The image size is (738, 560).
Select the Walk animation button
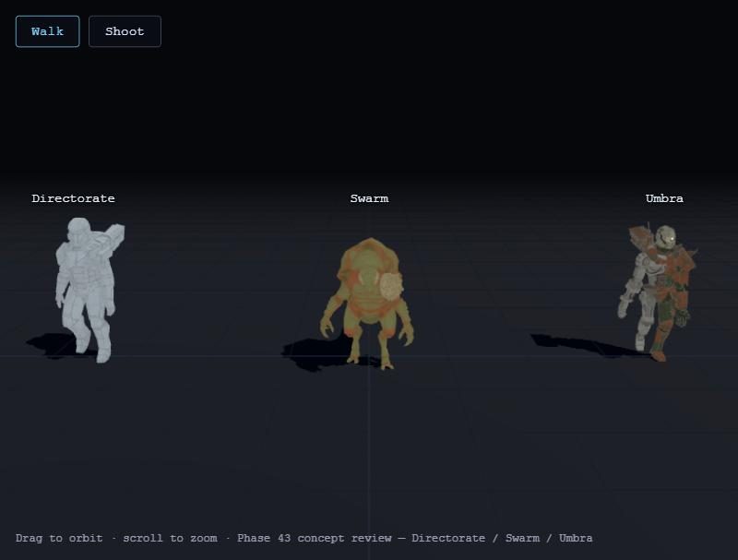48,31
